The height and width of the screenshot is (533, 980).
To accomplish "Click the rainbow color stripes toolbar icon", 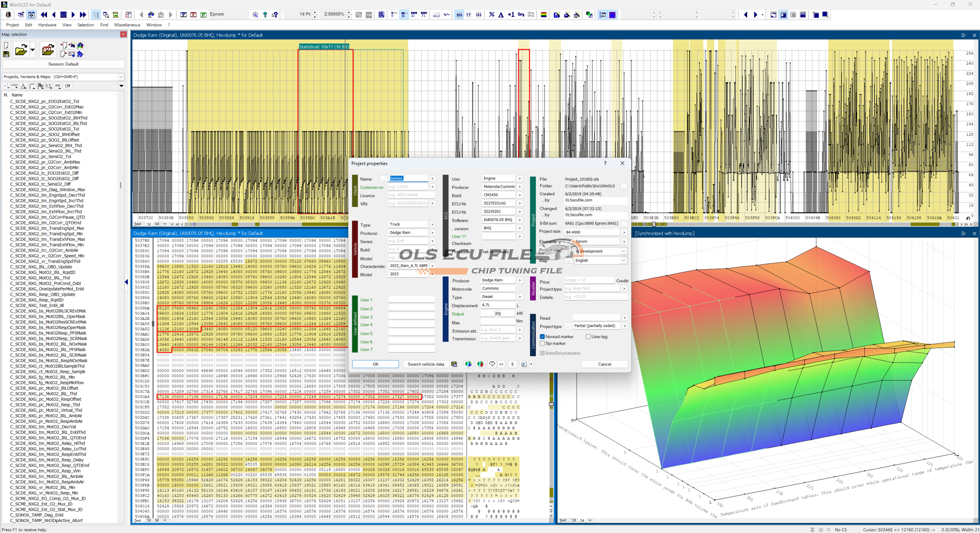I will [543, 15].
